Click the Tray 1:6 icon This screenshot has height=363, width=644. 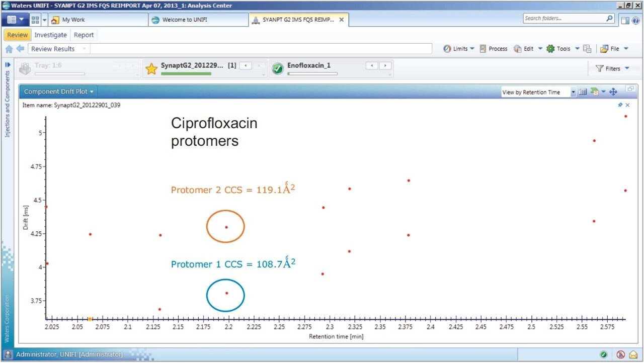coord(25,69)
